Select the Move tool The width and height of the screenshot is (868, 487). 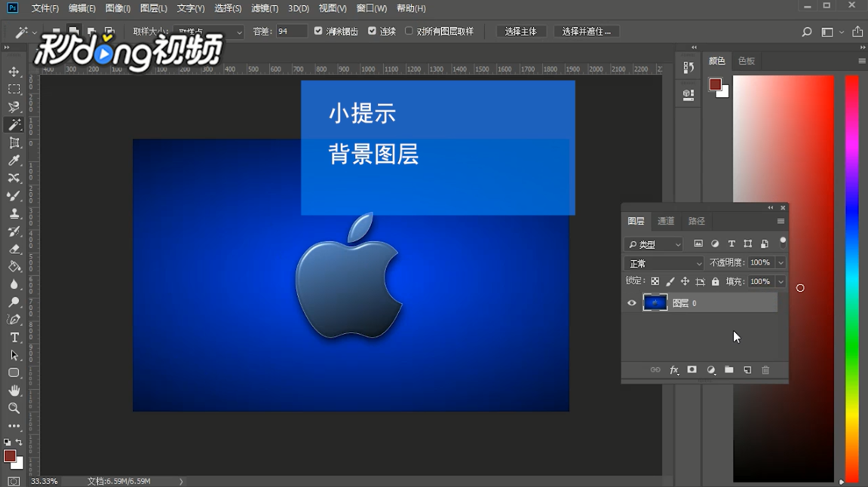14,72
